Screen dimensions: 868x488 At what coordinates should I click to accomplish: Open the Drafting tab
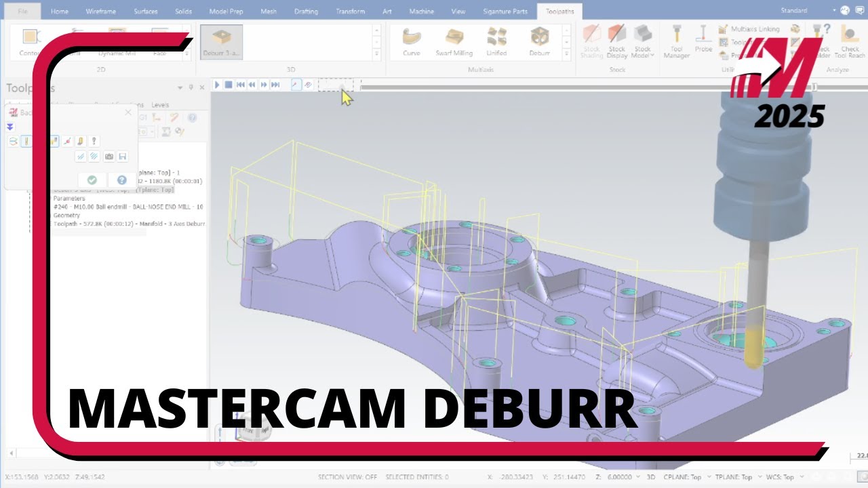(306, 11)
